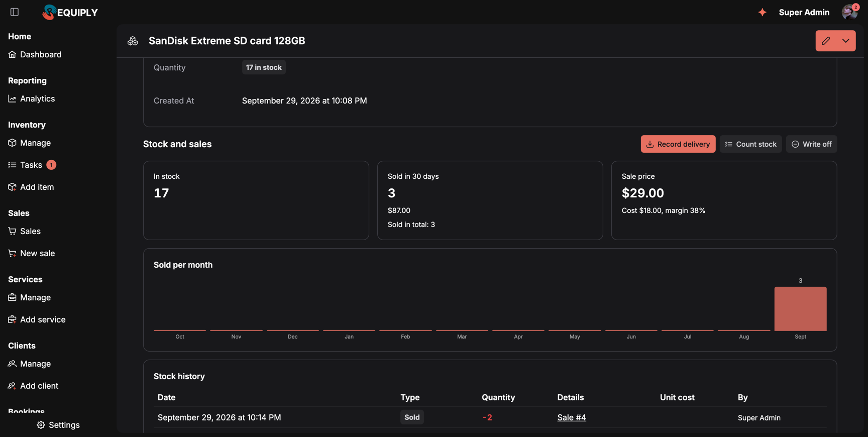Image resolution: width=868 pixels, height=437 pixels.
Task: Click the Super Admin name in header
Action: (x=804, y=12)
